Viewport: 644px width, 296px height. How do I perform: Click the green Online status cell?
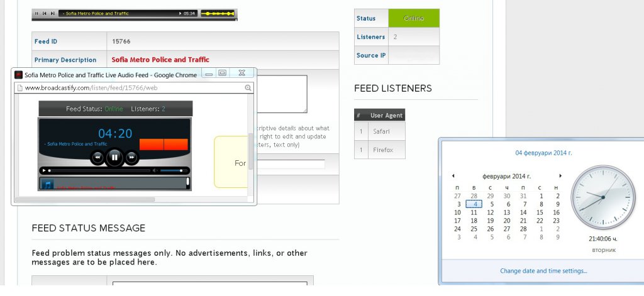pyautogui.click(x=414, y=18)
